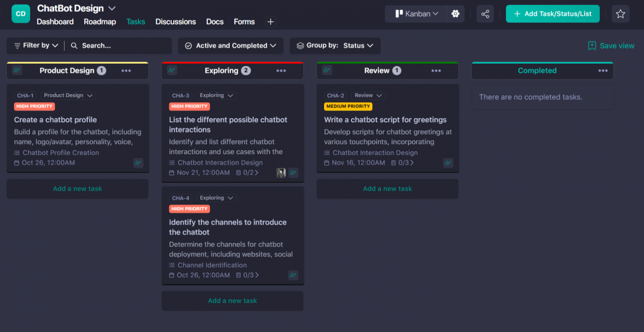Image resolution: width=644 pixels, height=332 pixels.
Task: Click the Save view link
Action: pos(611,46)
